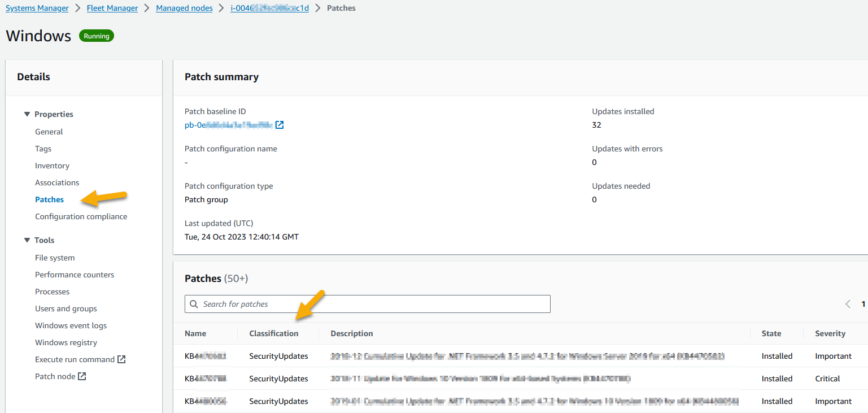Open the patch baseline ID link
Screen dimensions: 868x413
226,124
